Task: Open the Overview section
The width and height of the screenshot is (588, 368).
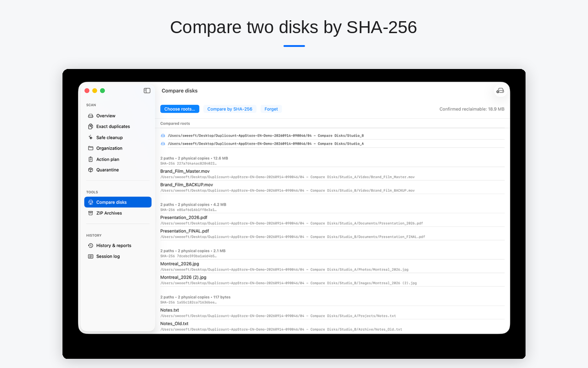Action: point(118,116)
